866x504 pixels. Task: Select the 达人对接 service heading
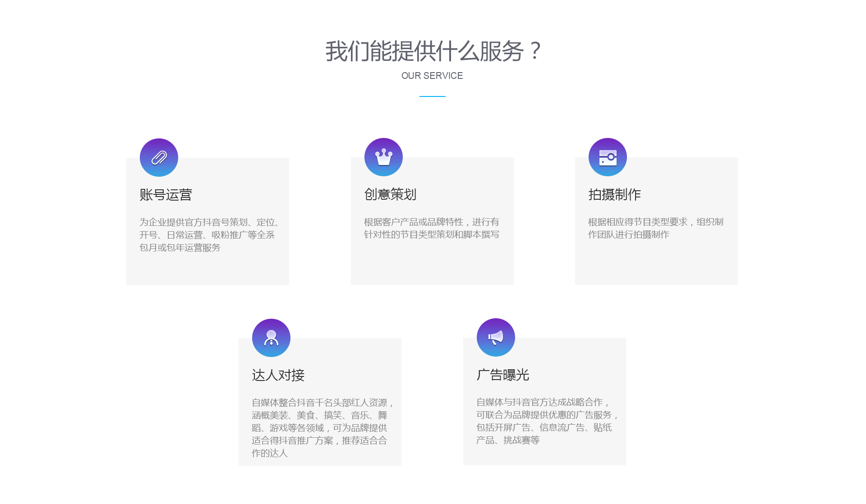(x=278, y=375)
